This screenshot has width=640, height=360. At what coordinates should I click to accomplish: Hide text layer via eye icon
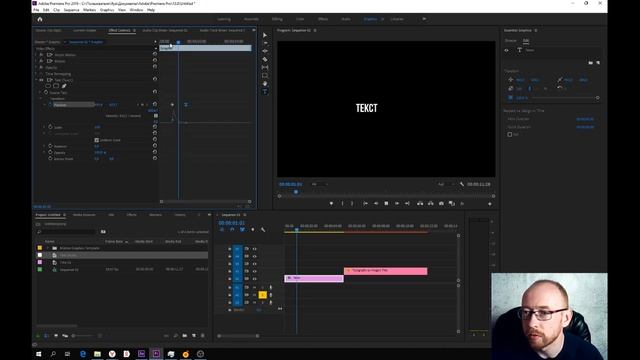click(x=507, y=50)
